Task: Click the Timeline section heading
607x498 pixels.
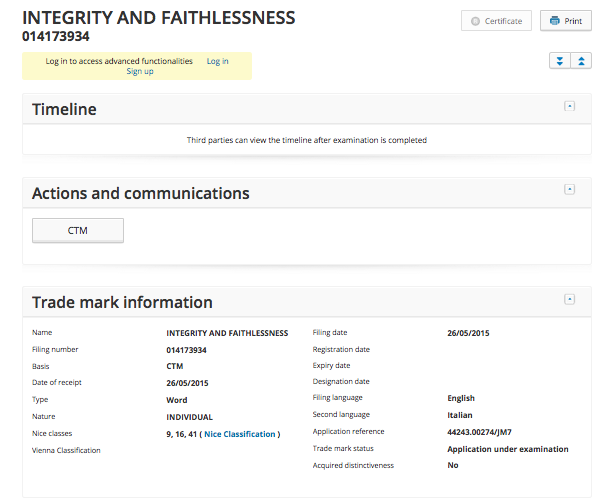Action: tap(64, 109)
